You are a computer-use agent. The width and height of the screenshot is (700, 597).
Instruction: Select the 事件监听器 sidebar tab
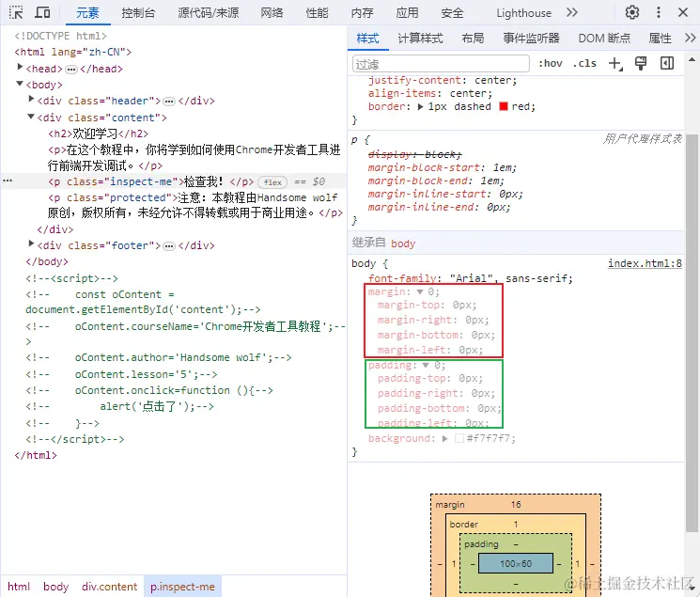[531, 39]
